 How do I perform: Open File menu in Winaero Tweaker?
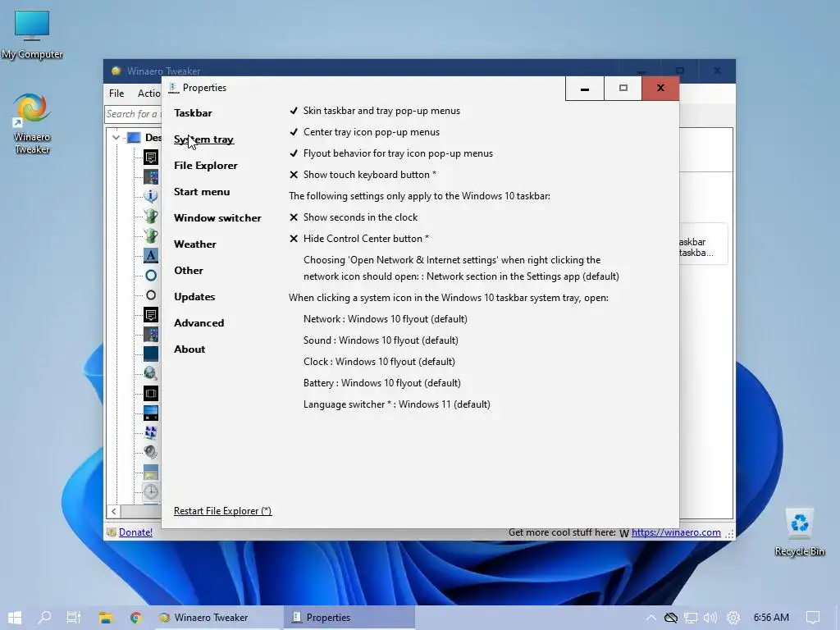tap(116, 94)
